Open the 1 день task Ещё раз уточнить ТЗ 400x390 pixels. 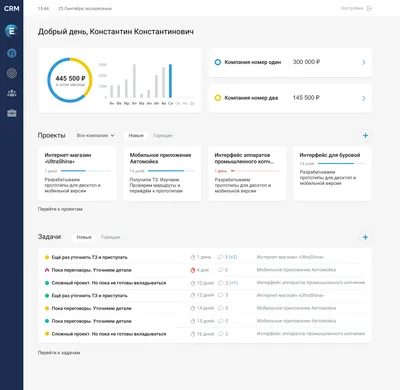point(89,257)
